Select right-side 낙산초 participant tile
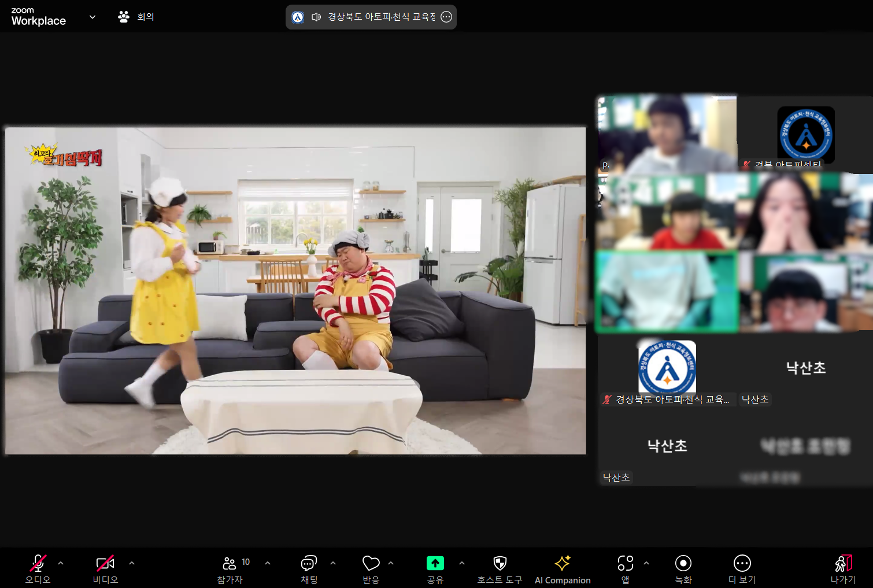873x588 pixels. [805, 370]
